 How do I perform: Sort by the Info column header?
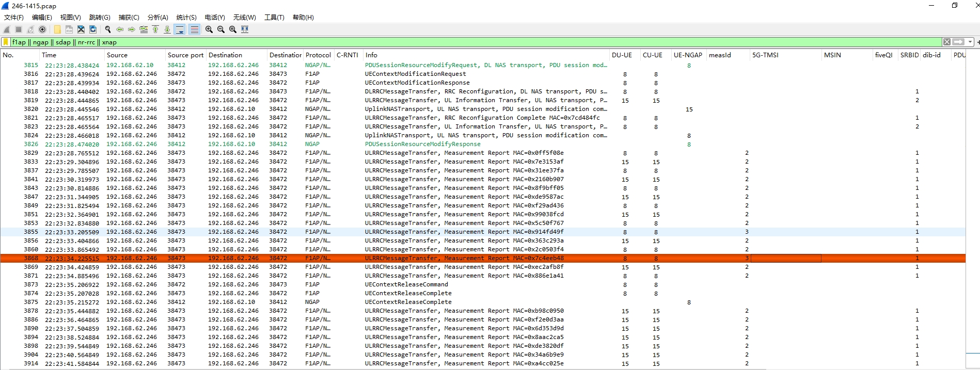(x=486, y=55)
